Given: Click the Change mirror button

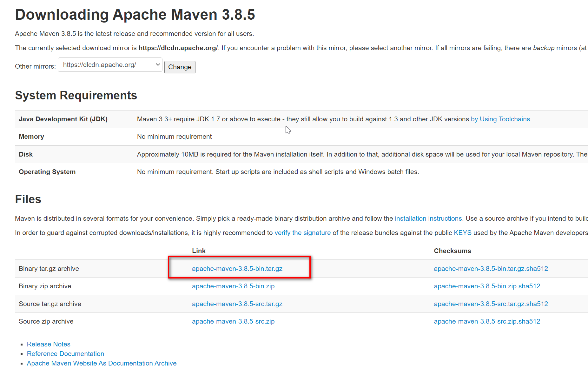Looking at the screenshot, I should 180,67.
